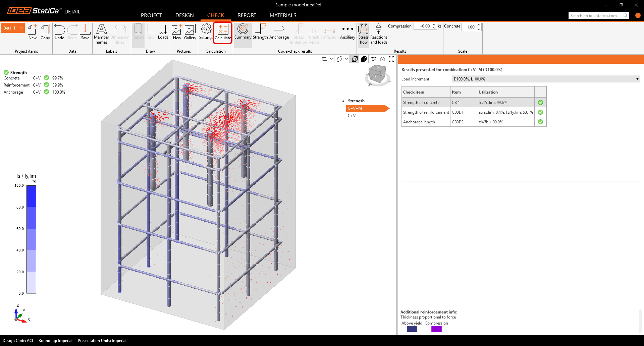The image size is (644, 346).
Task: Open the Detail1 project item dropdown
Action: [x=20, y=28]
